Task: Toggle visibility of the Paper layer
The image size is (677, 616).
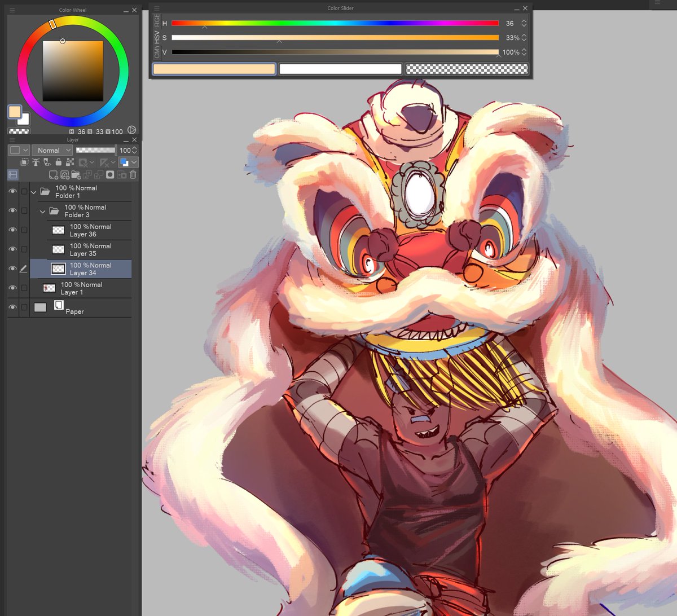Action: click(12, 307)
